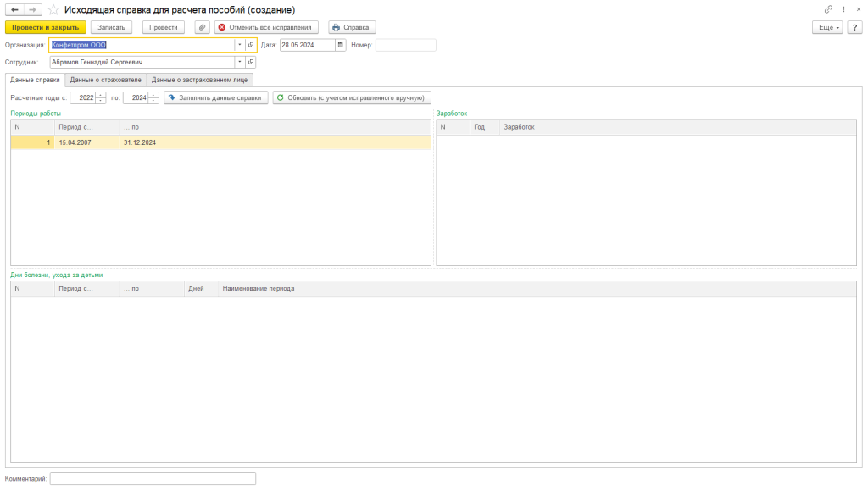Open help with the question mark button
The width and height of the screenshot is (868, 490).
[x=855, y=27]
